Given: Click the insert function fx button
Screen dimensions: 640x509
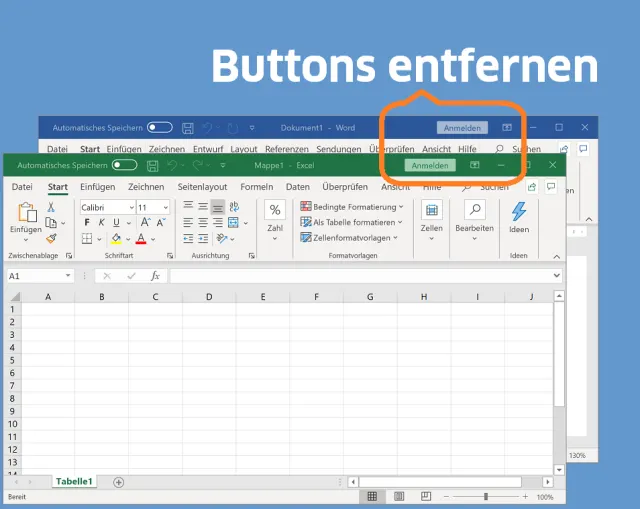Looking at the screenshot, I should (x=155, y=276).
